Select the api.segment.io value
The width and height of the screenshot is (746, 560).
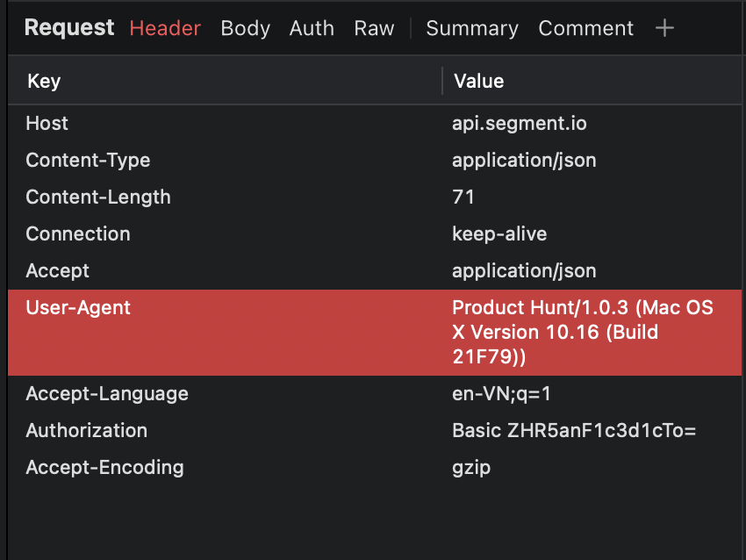pyautogui.click(x=519, y=124)
